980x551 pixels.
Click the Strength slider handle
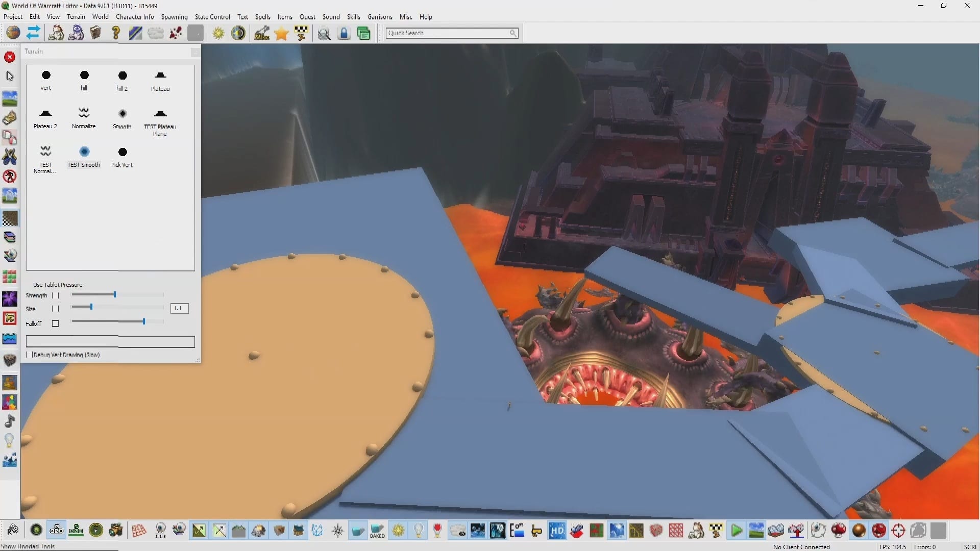(x=115, y=294)
